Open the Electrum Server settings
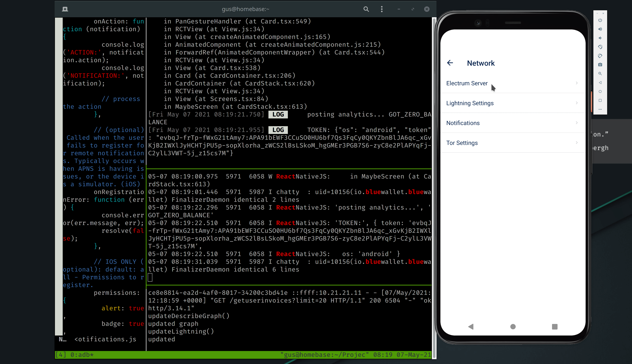 467,83
